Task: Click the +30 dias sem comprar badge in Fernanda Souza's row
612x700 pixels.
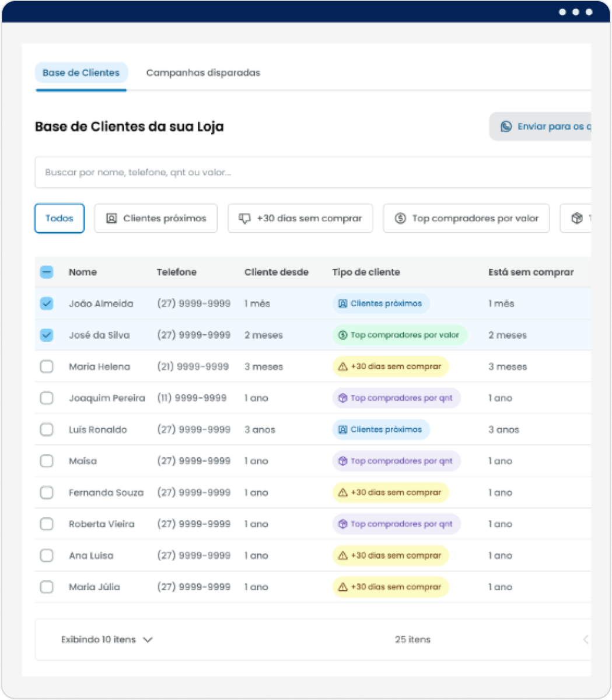Action: click(x=390, y=492)
